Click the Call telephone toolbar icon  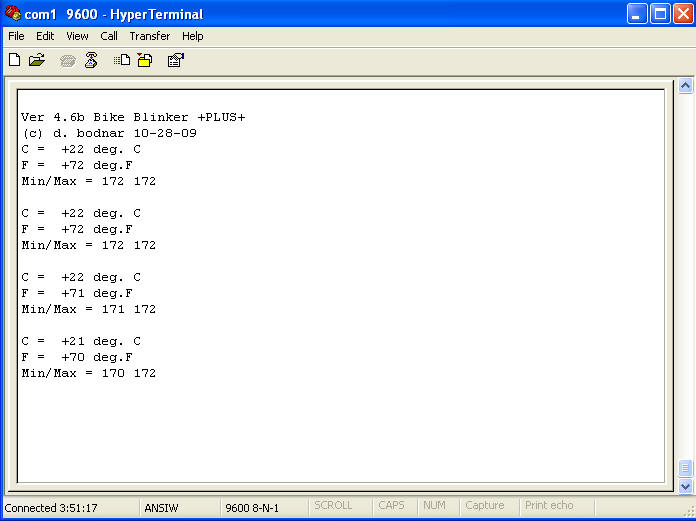pyautogui.click(x=68, y=60)
